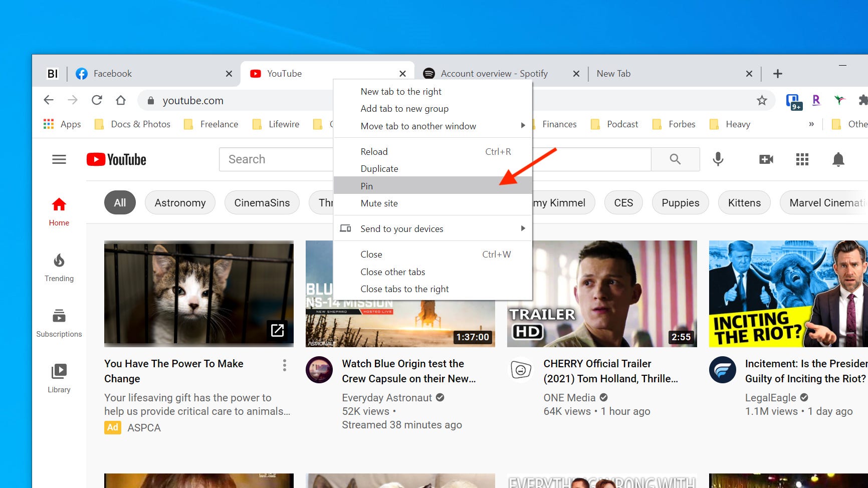This screenshot has height=488, width=868.
Task: Choose New tab to the right
Action: tap(432, 91)
